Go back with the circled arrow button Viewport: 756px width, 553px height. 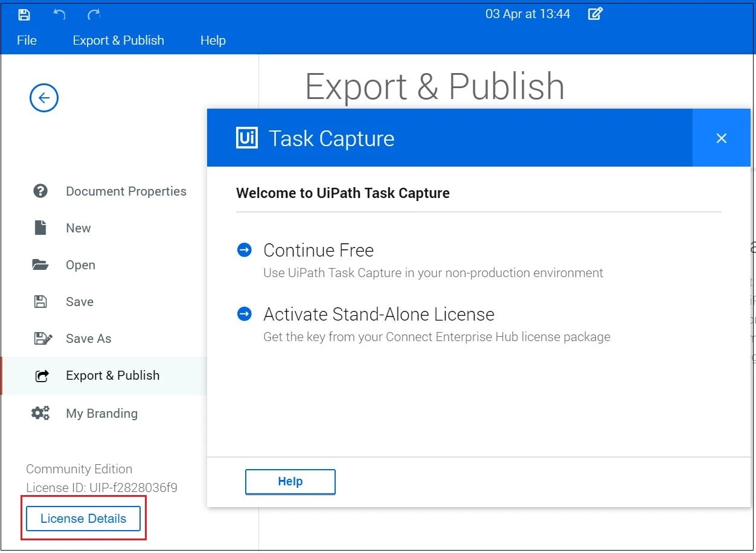44,98
